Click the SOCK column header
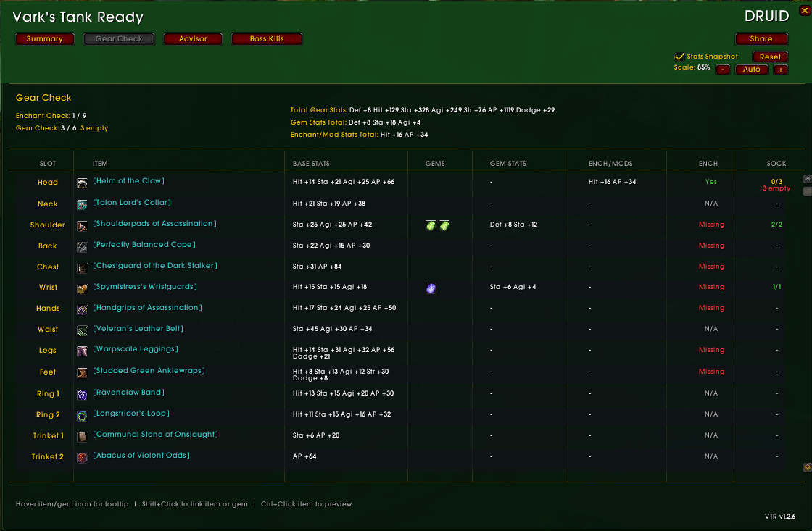Viewport: 812px width, 531px height. [x=776, y=164]
